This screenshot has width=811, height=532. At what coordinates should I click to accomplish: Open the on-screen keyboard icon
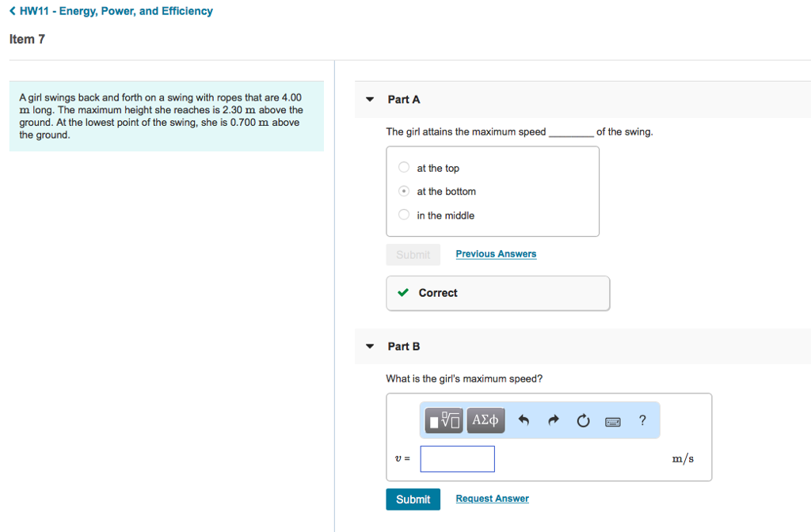coord(612,420)
